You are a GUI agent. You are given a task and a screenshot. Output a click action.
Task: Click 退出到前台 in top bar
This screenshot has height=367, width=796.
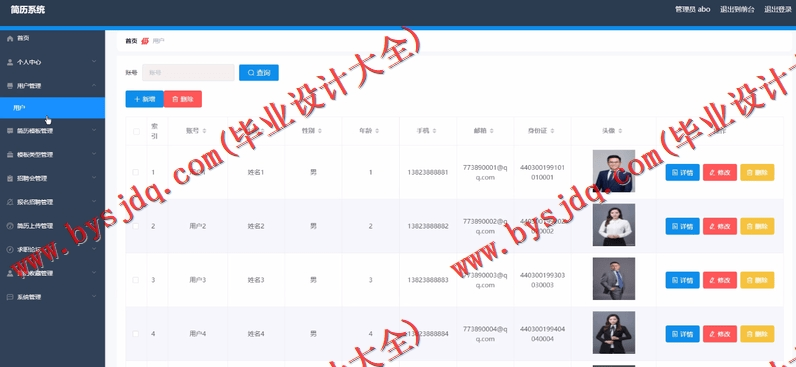click(737, 10)
